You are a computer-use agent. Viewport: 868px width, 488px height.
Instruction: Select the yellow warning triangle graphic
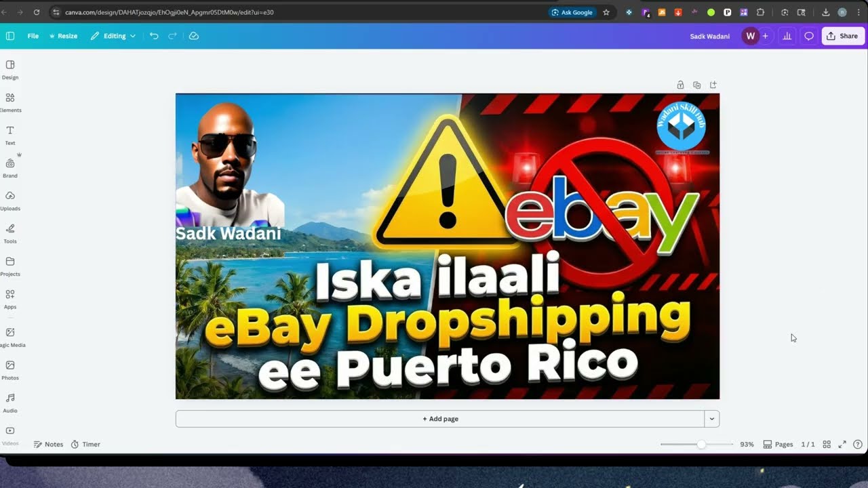(446, 183)
